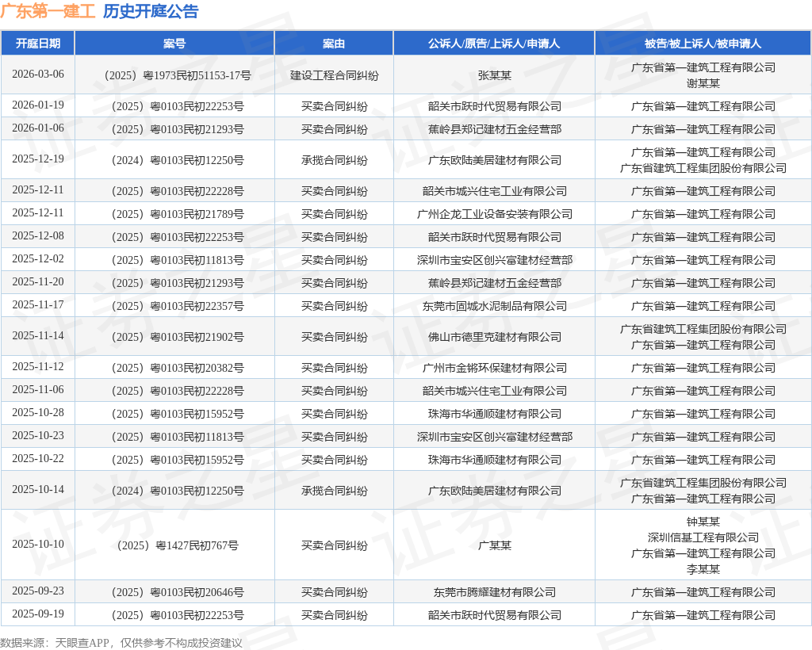Select plaintiff 佛山市德里克建材有限公司
The height and width of the screenshot is (650, 812).
point(495,338)
